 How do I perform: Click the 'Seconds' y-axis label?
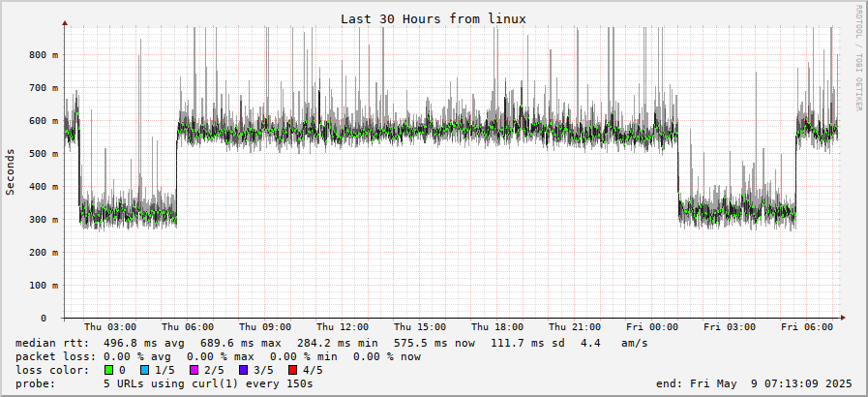pyautogui.click(x=10, y=171)
